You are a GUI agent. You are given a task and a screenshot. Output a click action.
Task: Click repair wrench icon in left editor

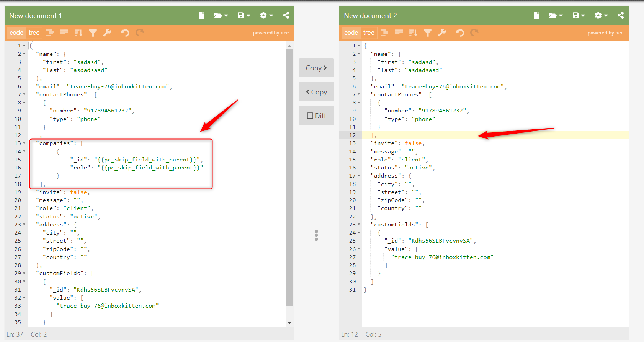[x=107, y=33]
